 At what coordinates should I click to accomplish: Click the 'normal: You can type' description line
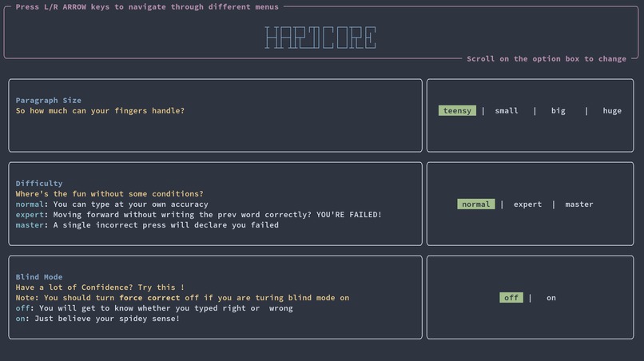click(x=112, y=204)
